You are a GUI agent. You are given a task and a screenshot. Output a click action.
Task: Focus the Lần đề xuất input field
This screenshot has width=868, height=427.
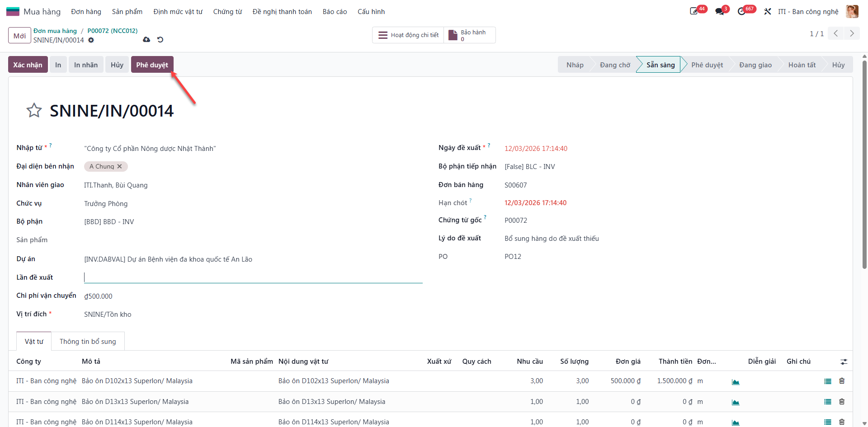click(253, 277)
